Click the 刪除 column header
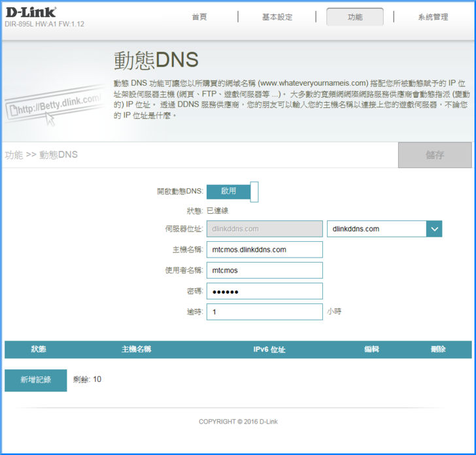Screen dimensions: 476x455 click(x=438, y=349)
